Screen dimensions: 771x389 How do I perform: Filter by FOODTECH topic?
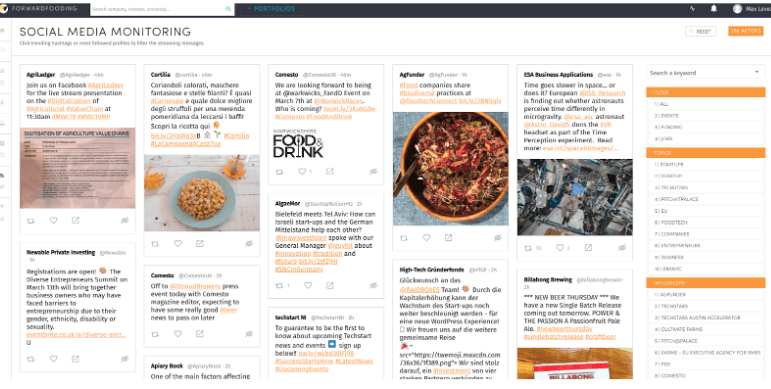(706, 222)
